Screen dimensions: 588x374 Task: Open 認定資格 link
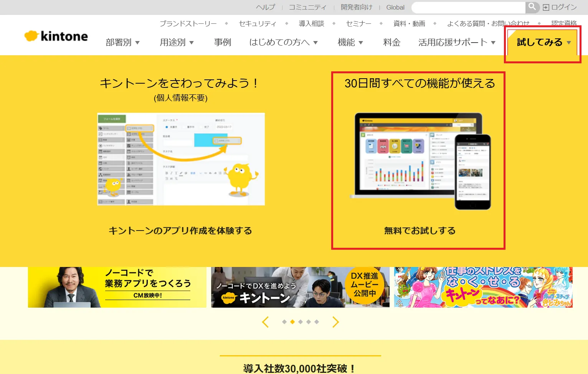[x=564, y=23]
